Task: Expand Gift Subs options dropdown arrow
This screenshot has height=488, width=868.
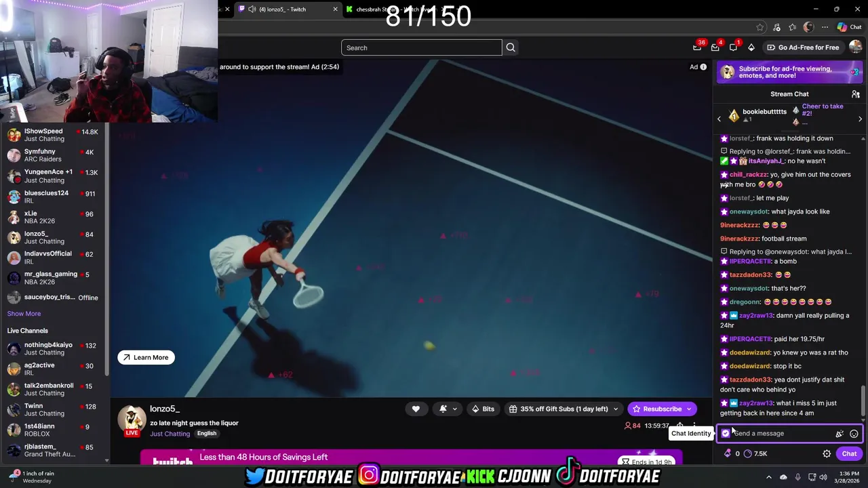Action: 616,409
